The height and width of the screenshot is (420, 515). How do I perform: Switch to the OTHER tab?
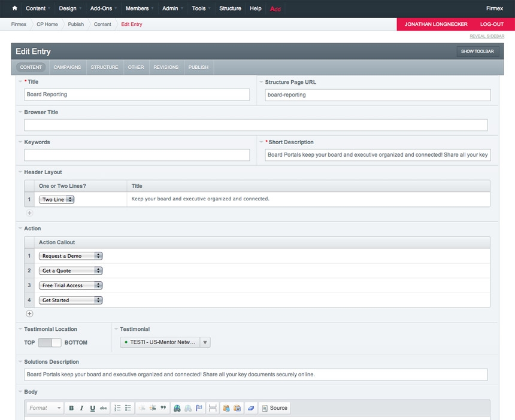point(136,67)
